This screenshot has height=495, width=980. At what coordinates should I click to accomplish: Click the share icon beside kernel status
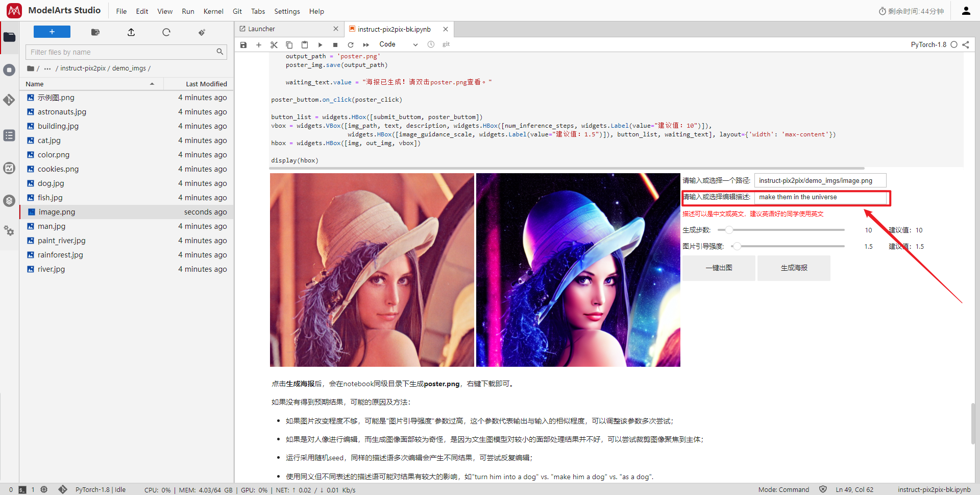click(x=966, y=44)
